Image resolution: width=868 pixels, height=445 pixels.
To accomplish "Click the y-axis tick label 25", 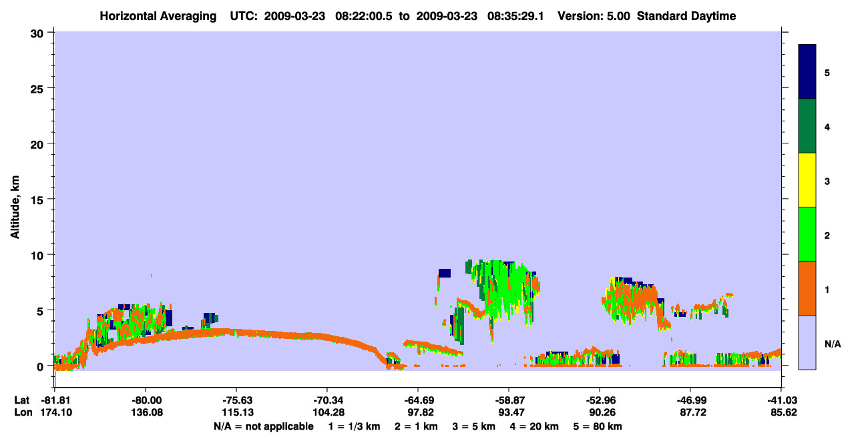I will coord(39,88).
